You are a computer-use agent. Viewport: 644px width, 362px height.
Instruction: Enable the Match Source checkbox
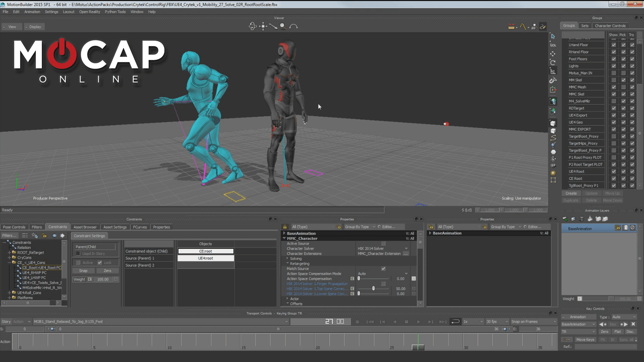(383, 268)
